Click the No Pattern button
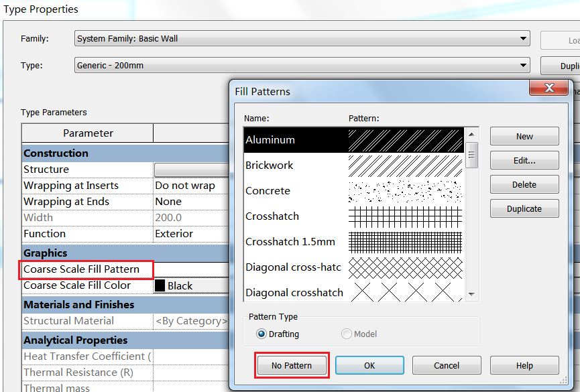The height and width of the screenshot is (392, 580). pos(291,365)
